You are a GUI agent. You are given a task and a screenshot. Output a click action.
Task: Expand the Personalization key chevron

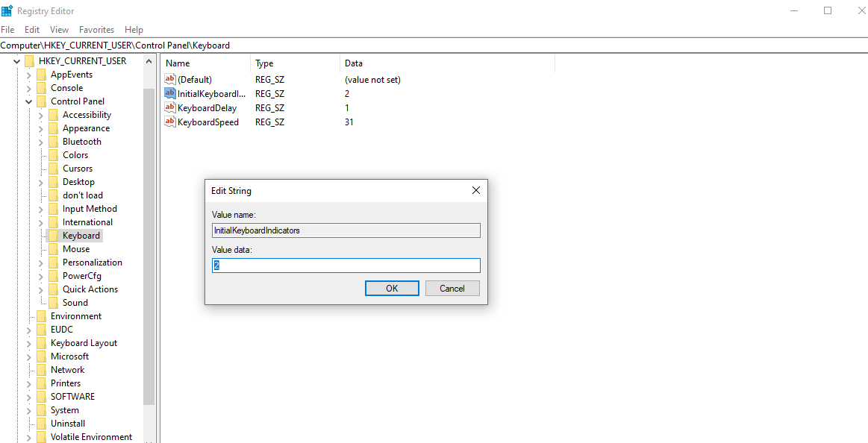[41, 263]
